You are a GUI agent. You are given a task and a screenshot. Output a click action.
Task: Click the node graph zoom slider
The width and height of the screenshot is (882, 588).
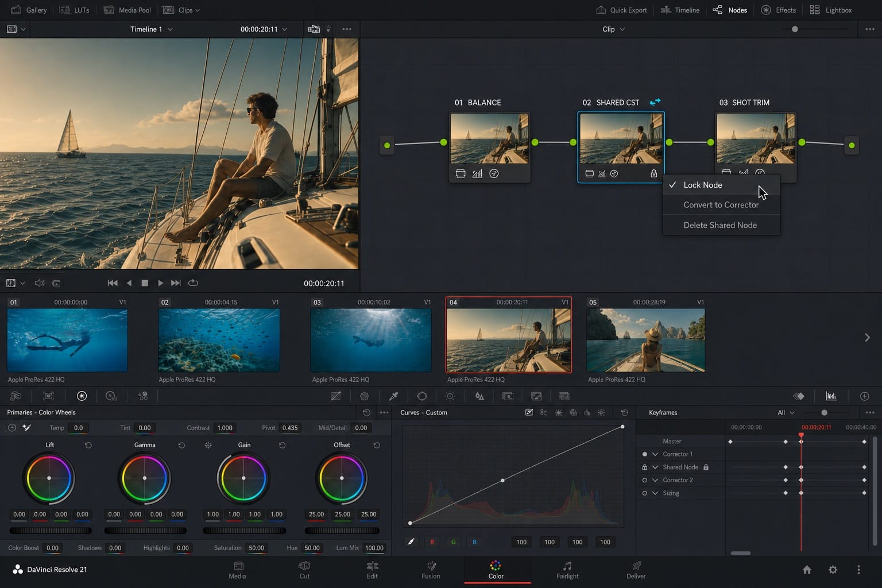(795, 29)
